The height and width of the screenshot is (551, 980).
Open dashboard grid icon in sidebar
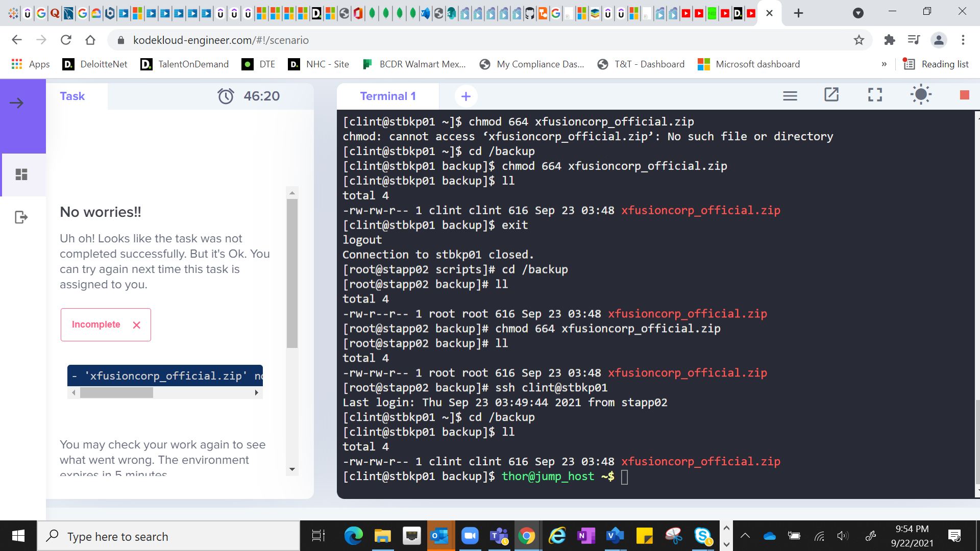point(21,174)
